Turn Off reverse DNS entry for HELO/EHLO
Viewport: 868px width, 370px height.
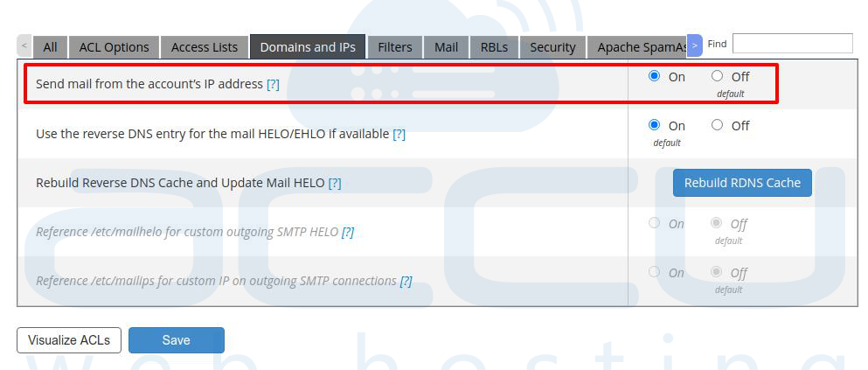click(718, 125)
